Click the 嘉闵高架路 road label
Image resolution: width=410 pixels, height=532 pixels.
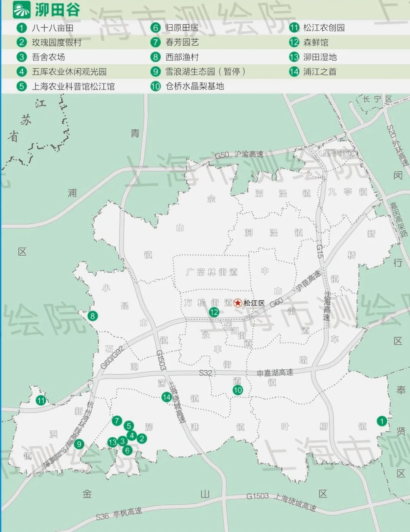click(399, 220)
